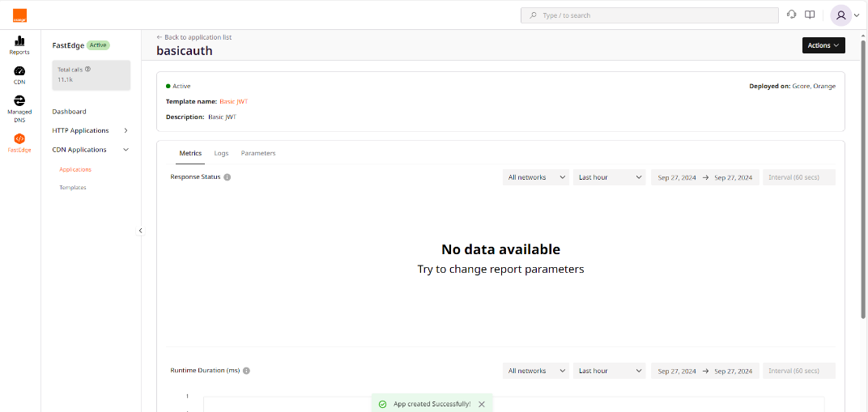Go back to application list
Screen dimensions: 868x412
coord(194,37)
